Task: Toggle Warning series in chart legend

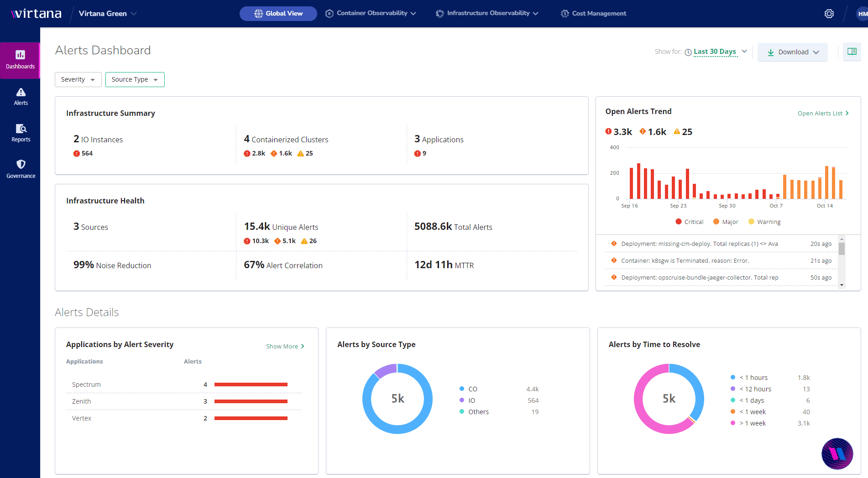Action: point(764,222)
